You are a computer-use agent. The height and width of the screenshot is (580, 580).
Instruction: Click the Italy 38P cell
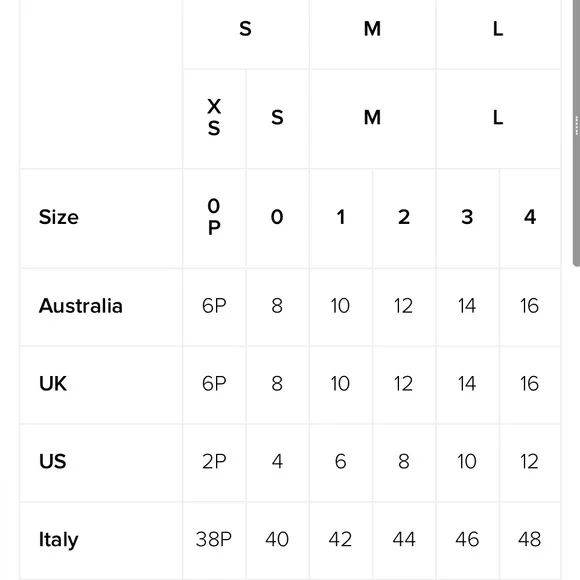[214, 540]
